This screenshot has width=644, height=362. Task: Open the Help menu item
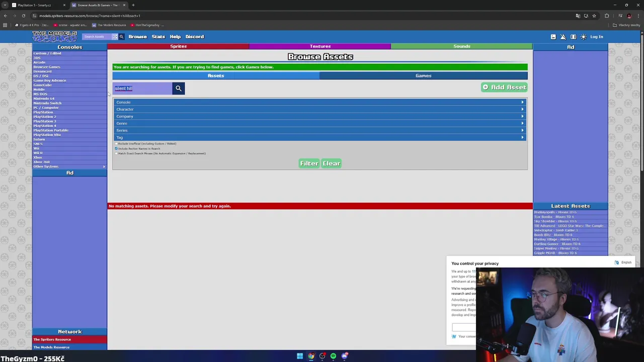tap(175, 37)
